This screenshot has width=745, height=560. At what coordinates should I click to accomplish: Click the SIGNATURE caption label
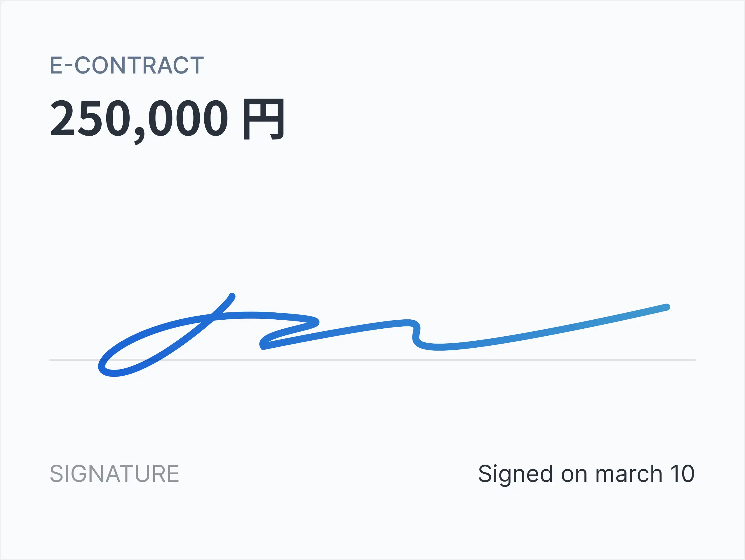114,473
